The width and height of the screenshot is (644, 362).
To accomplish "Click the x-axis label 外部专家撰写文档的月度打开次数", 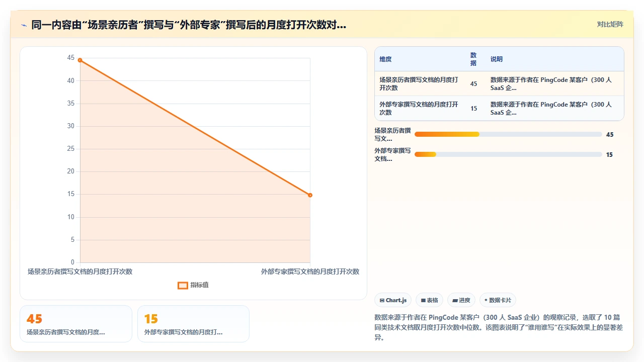I will click(310, 271).
